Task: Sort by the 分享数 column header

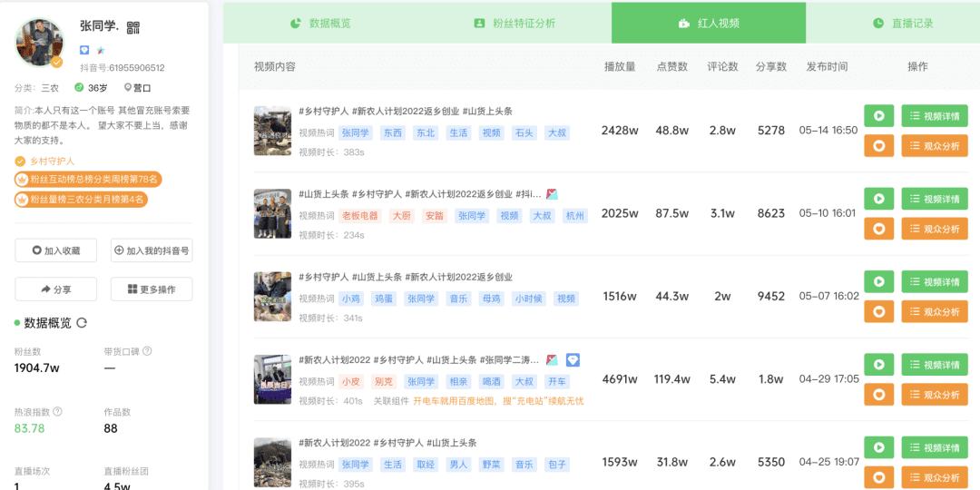Action: 771,67
